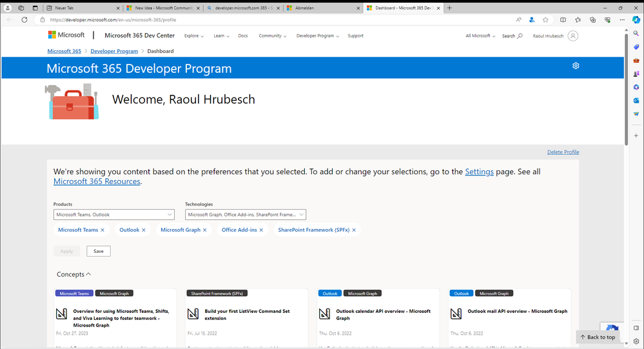Expand the All Microsoft menu
The height and width of the screenshot is (349, 644).
480,35
